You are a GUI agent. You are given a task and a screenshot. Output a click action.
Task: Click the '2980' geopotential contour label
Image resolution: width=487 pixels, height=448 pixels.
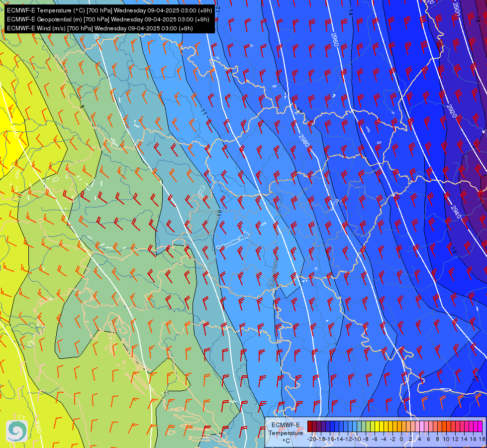pos(304,140)
